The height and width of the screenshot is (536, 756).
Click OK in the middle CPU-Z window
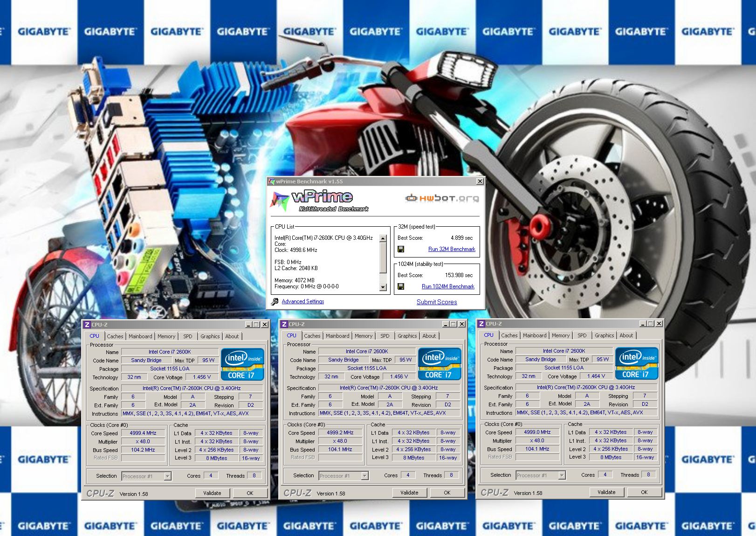(447, 493)
